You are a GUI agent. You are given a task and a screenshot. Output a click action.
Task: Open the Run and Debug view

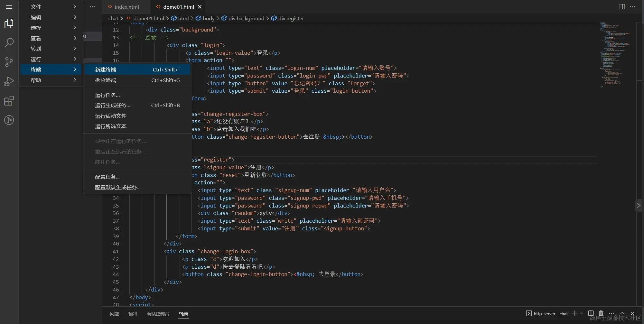9,82
